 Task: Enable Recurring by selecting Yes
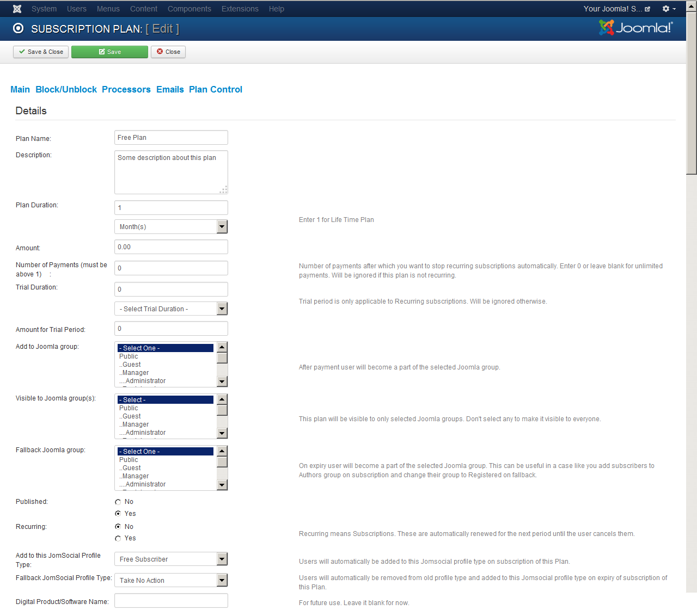point(118,538)
